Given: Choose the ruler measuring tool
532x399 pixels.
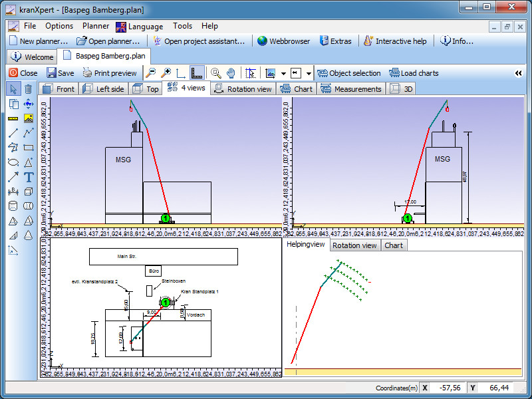Looking at the screenshot, I should click(13, 118).
